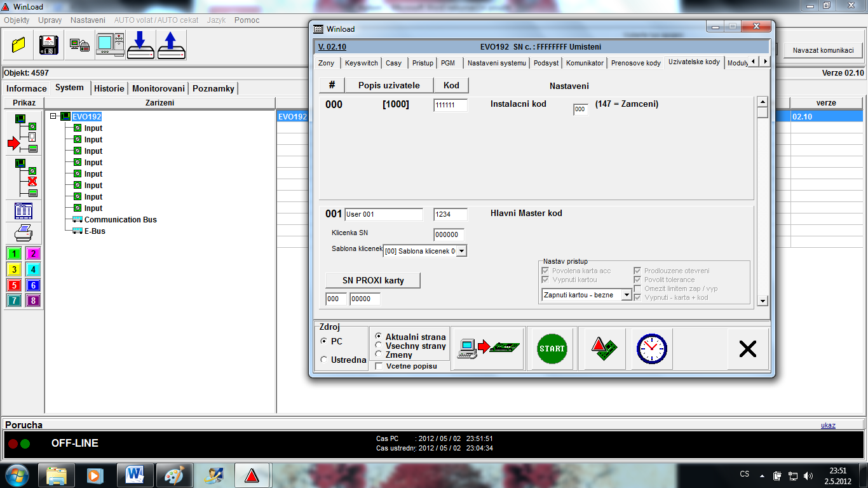This screenshot has width=868, height=488.
Task: Switch to the Zony tab in the dialog
Action: point(327,63)
